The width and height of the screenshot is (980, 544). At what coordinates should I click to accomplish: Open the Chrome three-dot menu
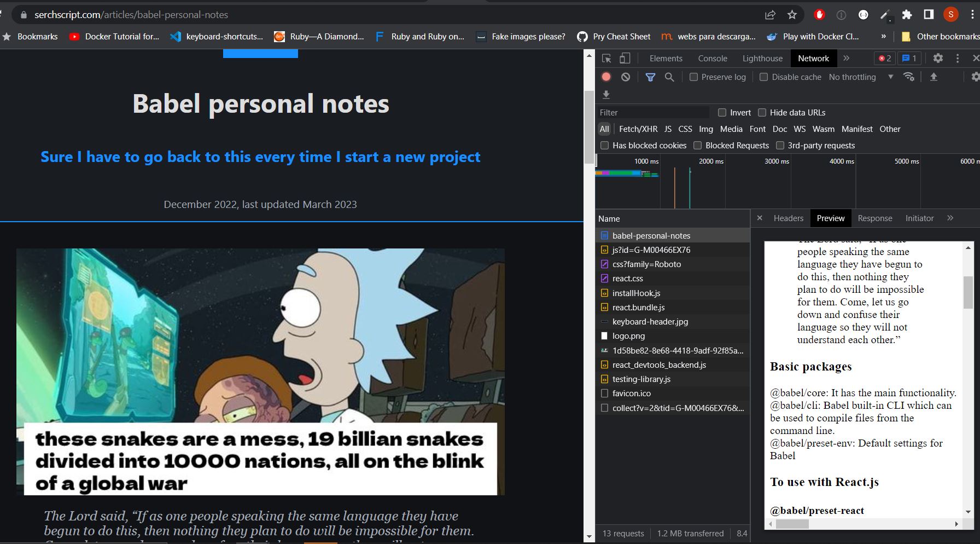pyautogui.click(x=972, y=15)
